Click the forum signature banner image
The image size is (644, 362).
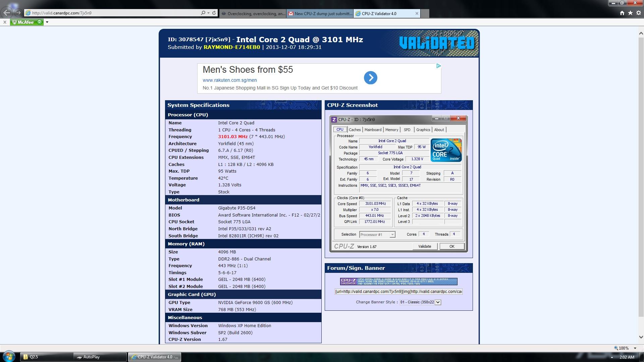398,282
